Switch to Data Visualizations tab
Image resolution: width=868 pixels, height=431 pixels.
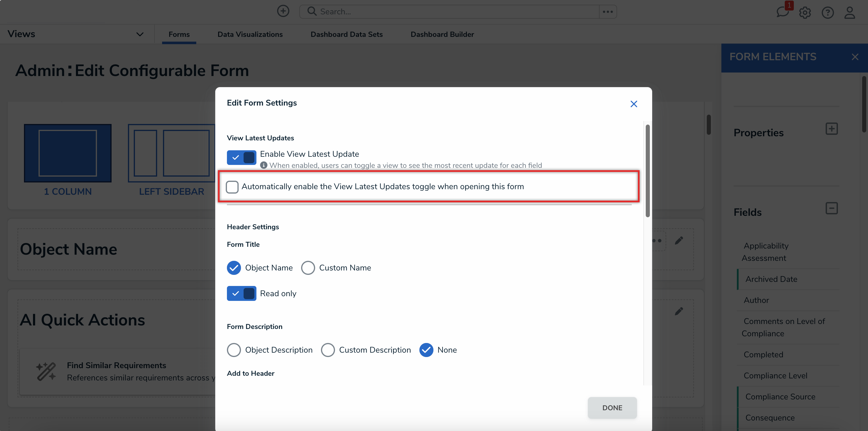(x=250, y=35)
